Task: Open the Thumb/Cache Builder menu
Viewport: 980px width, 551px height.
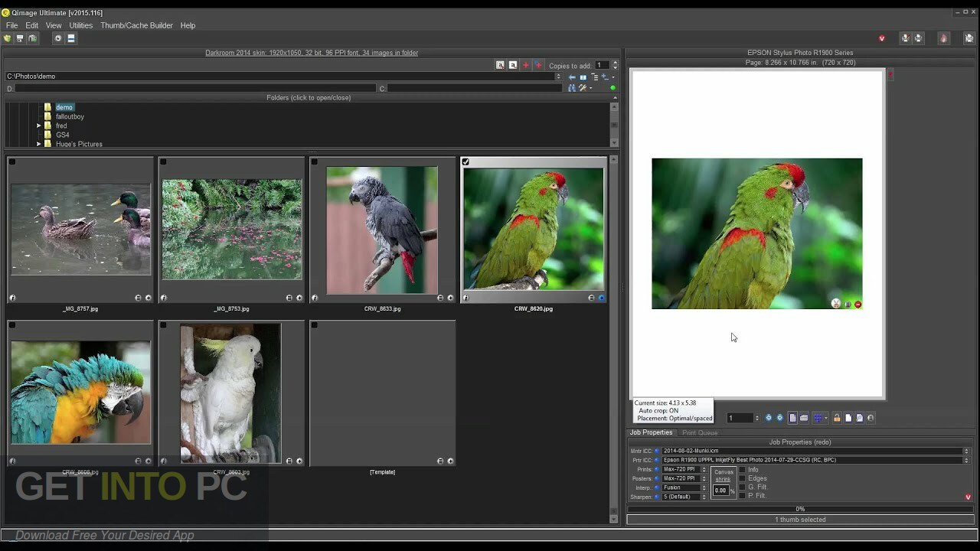Action: click(x=137, y=25)
